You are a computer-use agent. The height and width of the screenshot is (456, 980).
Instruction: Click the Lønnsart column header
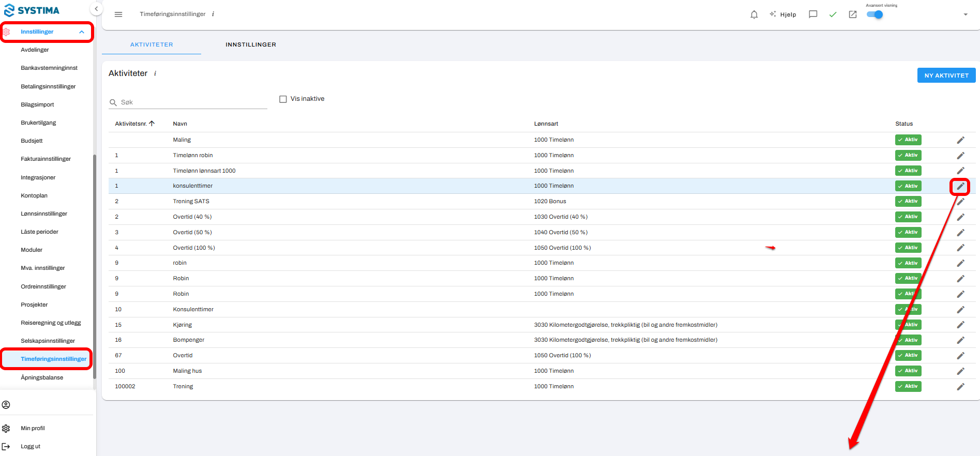click(546, 124)
